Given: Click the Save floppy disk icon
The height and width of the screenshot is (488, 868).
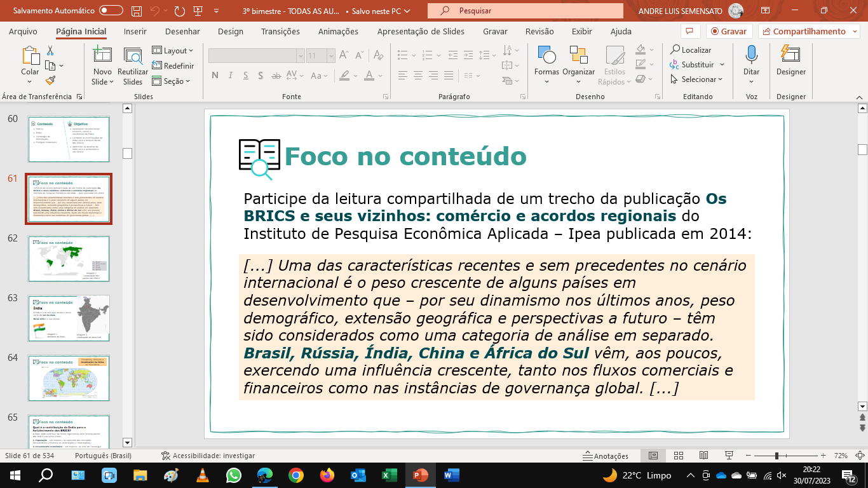Looking at the screenshot, I should (137, 11).
